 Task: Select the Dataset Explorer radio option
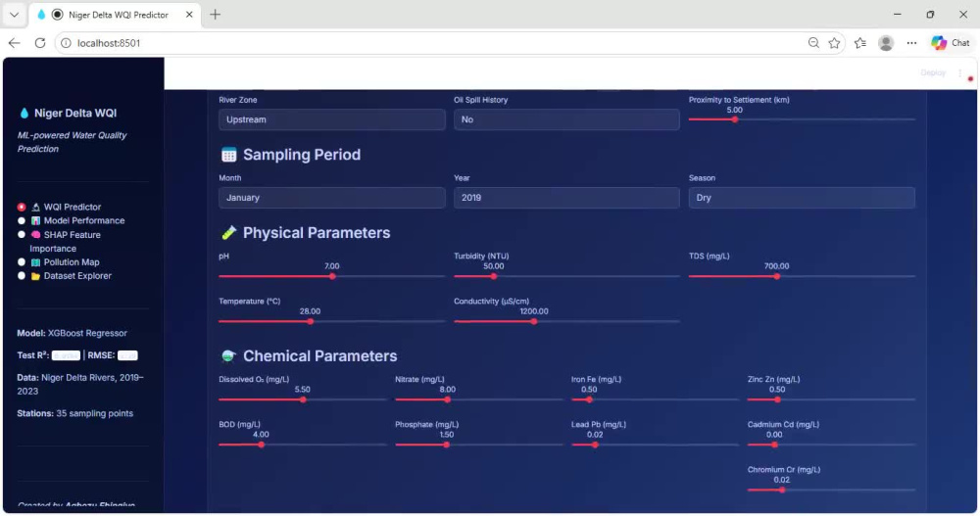coord(22,275)
